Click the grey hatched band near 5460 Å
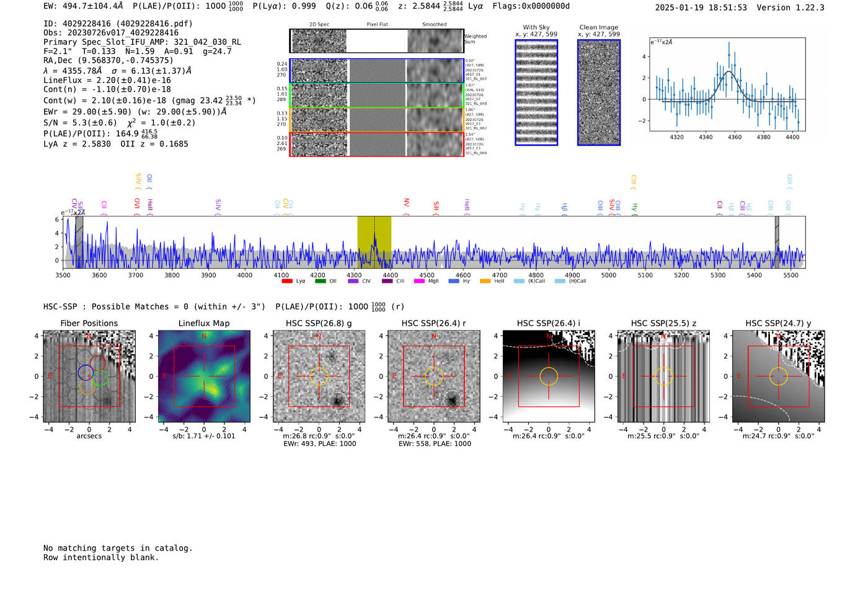Viewport: 868px width, 591px height. click(x=777, y=242)
